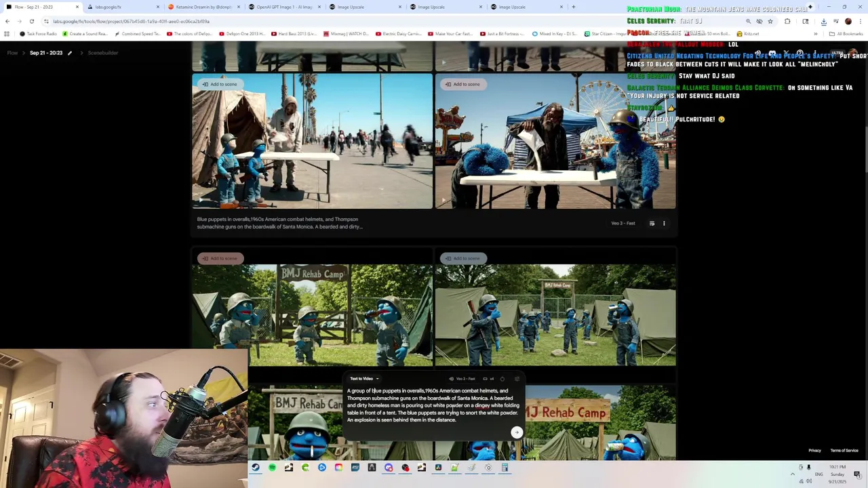Screen dimensions: 868x488
Task: Open the prompt settings sliders icon
Action: (x=516, y=379)
